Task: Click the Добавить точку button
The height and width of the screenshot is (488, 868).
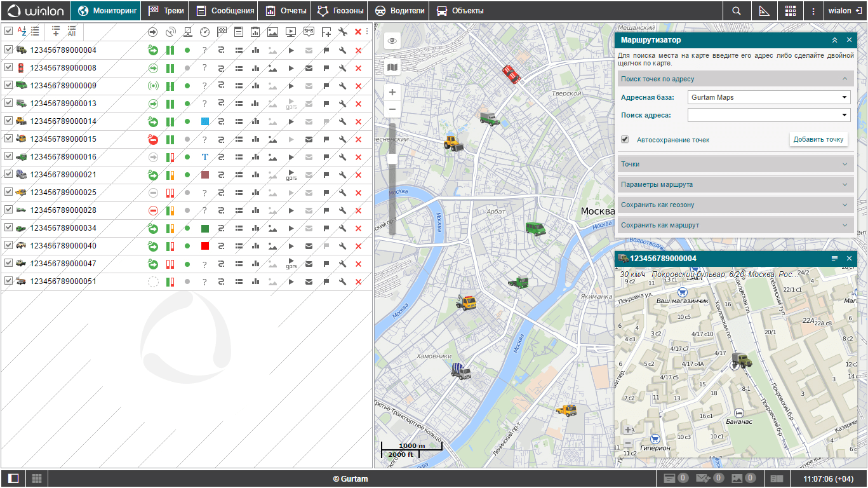Action: [818, 139]
